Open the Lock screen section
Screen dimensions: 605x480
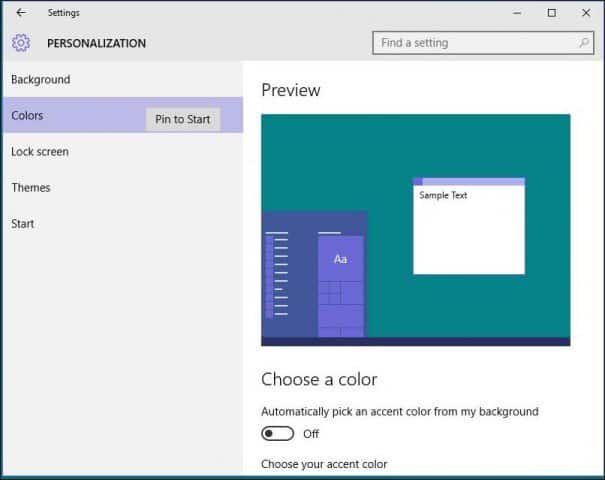pos(123,152)
